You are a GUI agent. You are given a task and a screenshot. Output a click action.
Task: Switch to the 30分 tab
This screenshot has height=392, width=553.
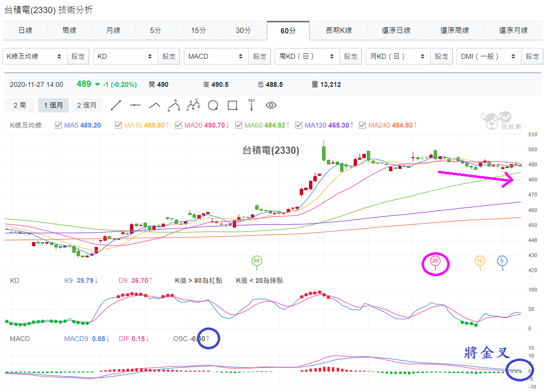click(244, 31)
